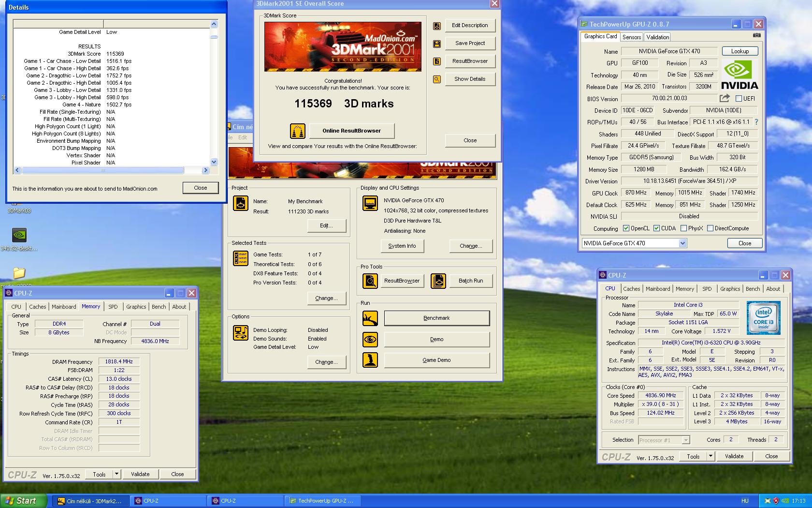Toggle the CUDA checkbox
The image size is (812, 508).
[656, 228]
